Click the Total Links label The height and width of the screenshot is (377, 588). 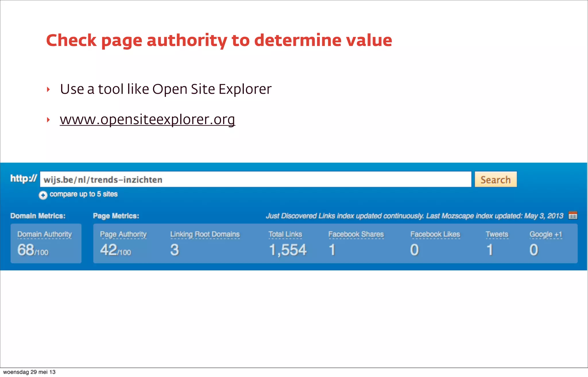coord(285,234)
